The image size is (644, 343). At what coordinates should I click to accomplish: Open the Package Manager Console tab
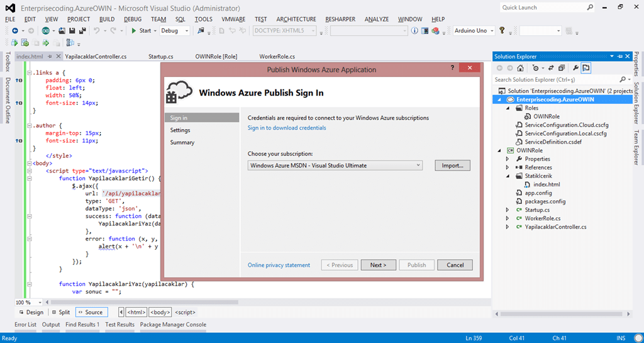[x=173, y=325]
